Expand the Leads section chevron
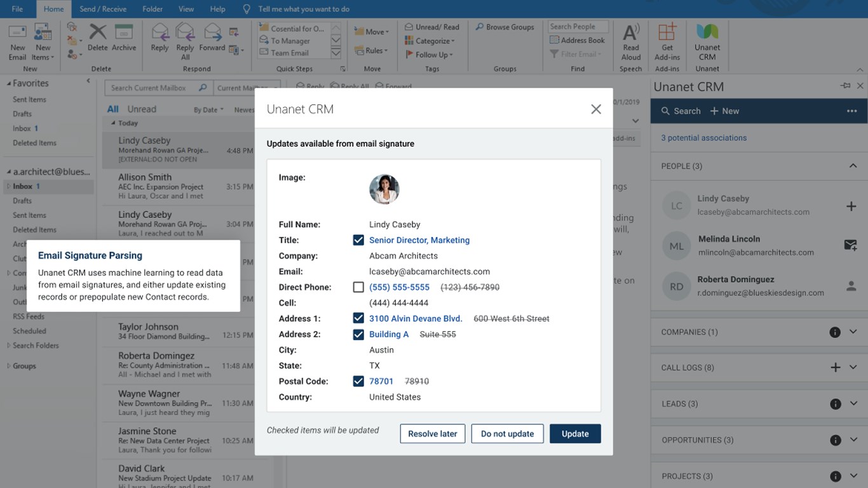 pos(853,403)
